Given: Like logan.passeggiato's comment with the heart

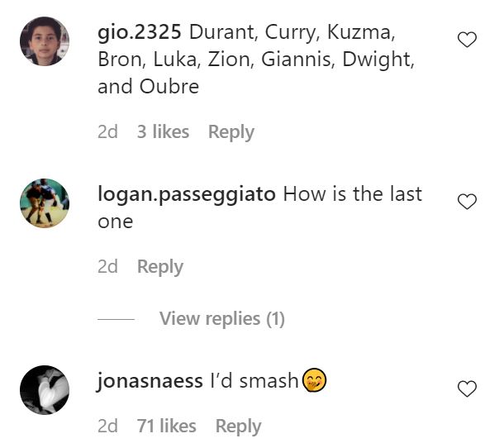Looking at the screenshot, I should pyautogui.click(x=467, y=201).
